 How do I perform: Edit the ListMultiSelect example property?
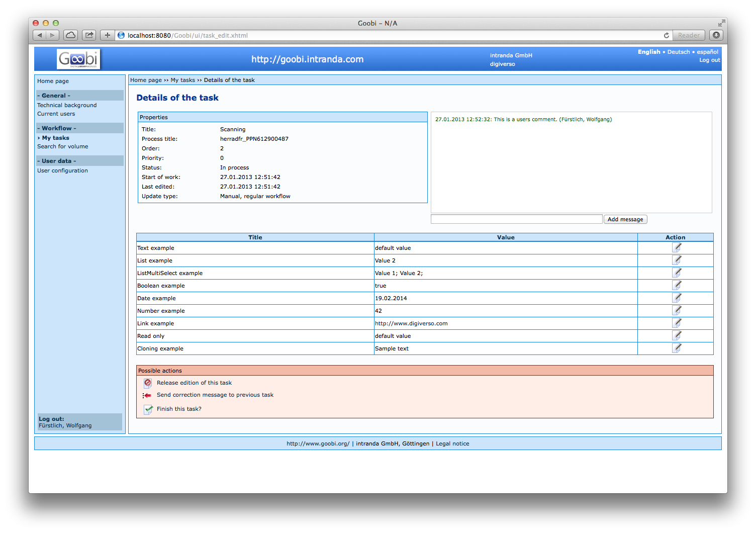[677, 273]
